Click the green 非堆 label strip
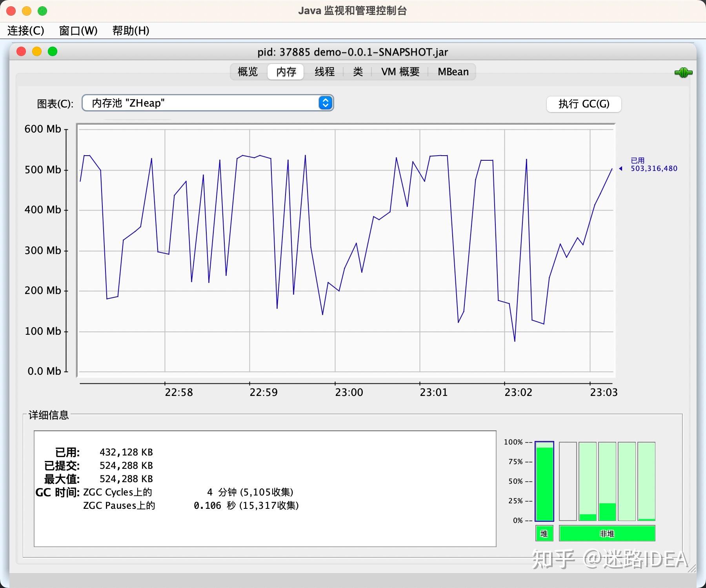 608,534
